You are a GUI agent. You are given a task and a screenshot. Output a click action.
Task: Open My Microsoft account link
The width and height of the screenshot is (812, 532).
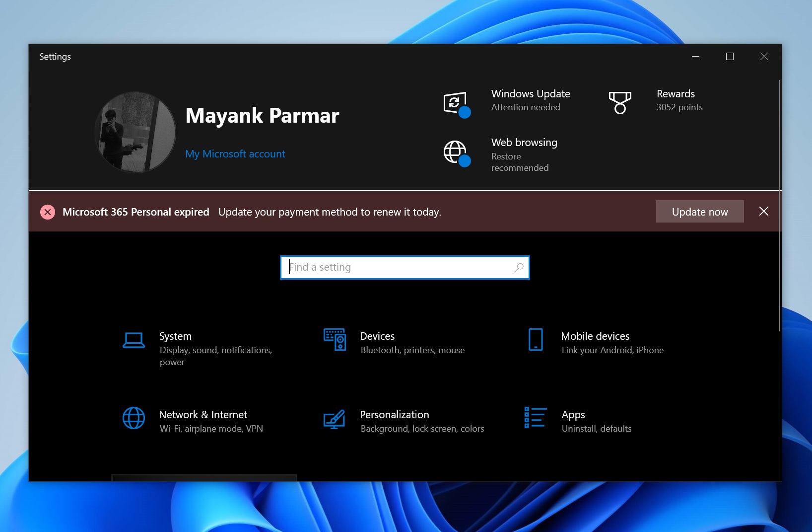(x=235, y=154)
